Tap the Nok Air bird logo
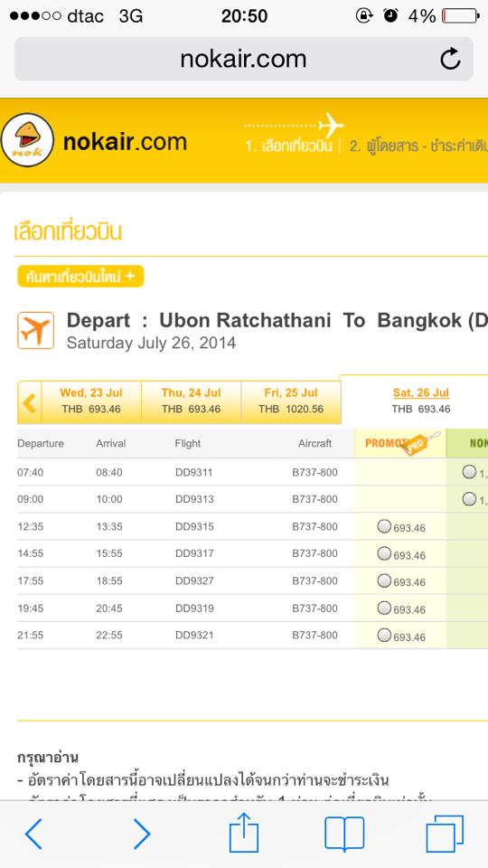The height and width of the screenshot is (868, 488). [28, 140]
